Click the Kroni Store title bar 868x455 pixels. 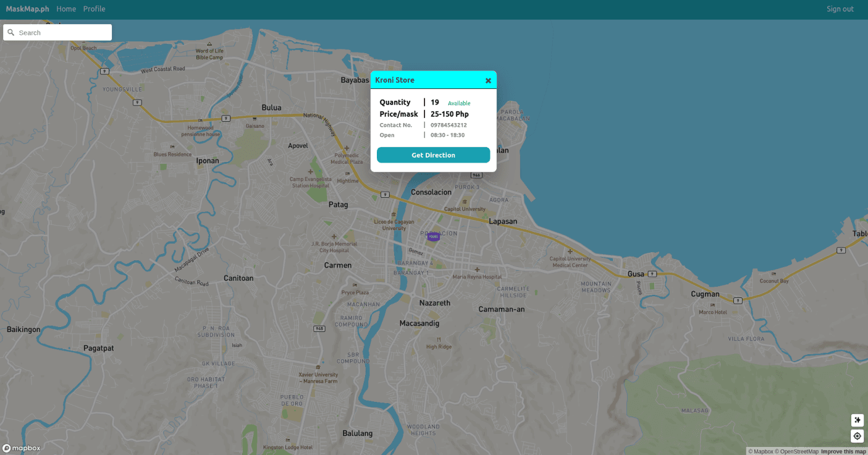pyautogui.click(x=408, y=80)
